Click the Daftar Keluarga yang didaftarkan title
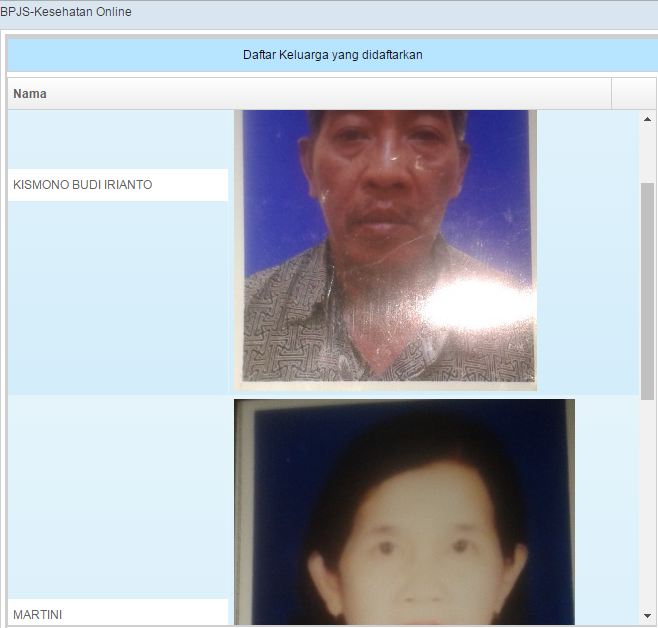Image resolution: width=658 pixels, height=628 pixels. click(x=332, y=55)
